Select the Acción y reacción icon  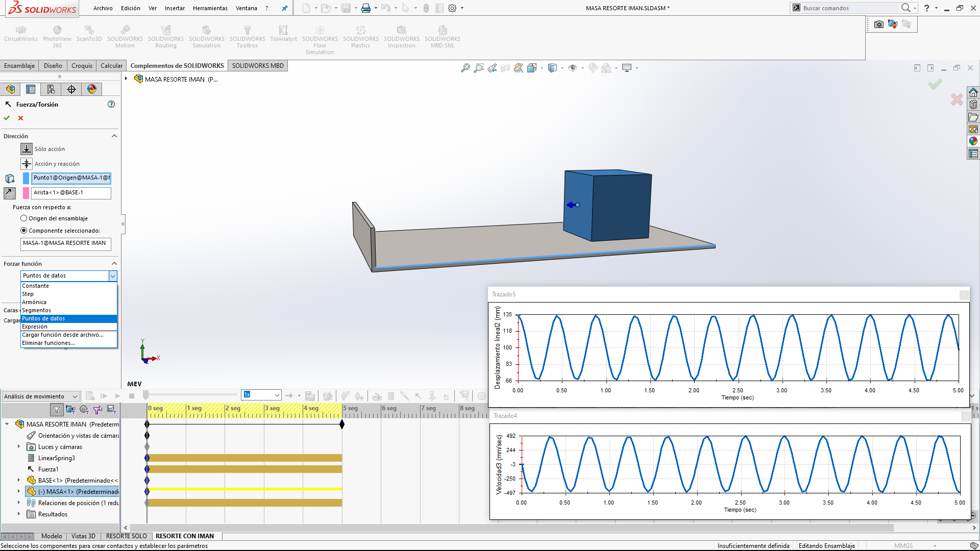point(27,164)
